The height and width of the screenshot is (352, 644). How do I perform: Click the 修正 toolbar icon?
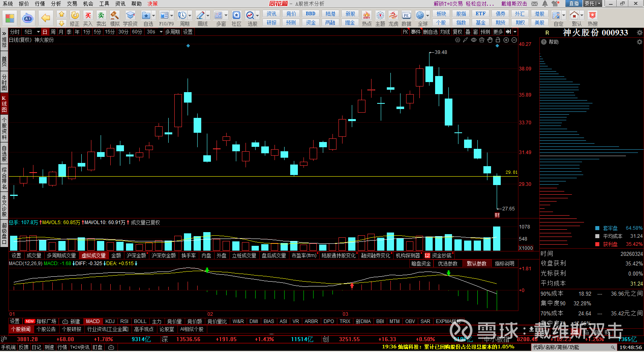tap(75, 19)
